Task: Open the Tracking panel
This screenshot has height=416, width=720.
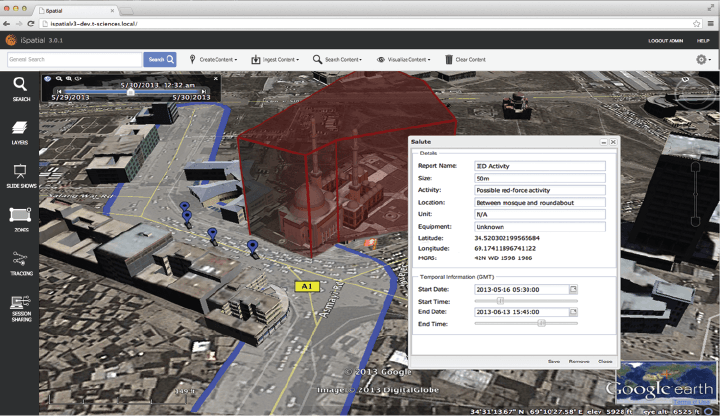Action: coord(20,261)
